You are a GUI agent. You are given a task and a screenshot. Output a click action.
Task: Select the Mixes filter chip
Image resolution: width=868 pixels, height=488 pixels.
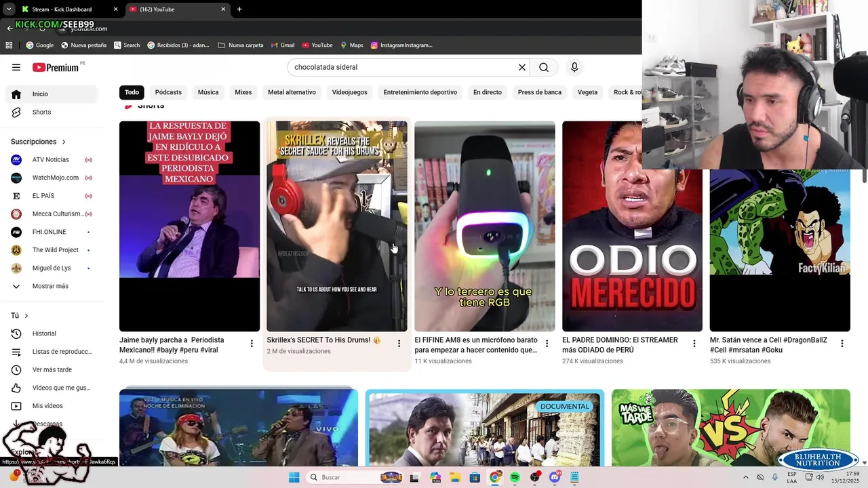(243, 92)
